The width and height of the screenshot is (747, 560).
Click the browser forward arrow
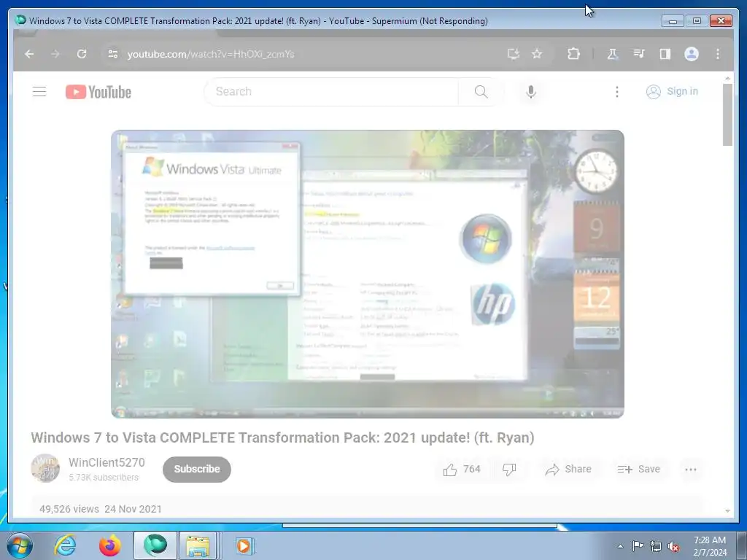(x=55, y=54)
